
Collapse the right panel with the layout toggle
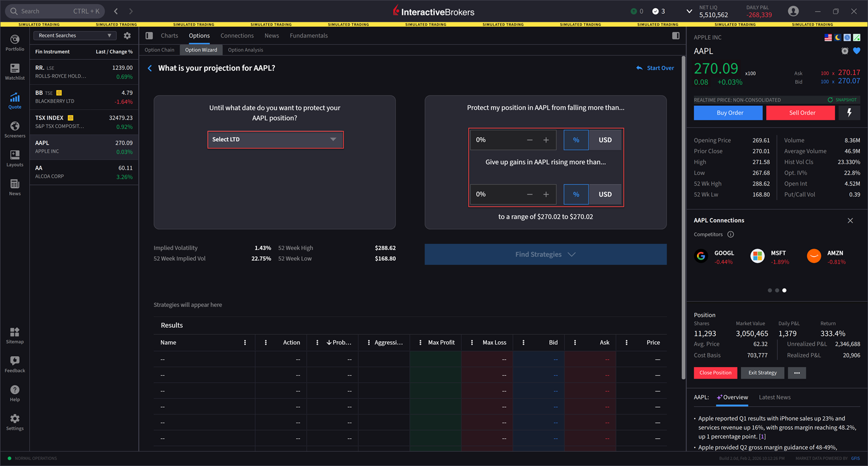click(675, 35)
